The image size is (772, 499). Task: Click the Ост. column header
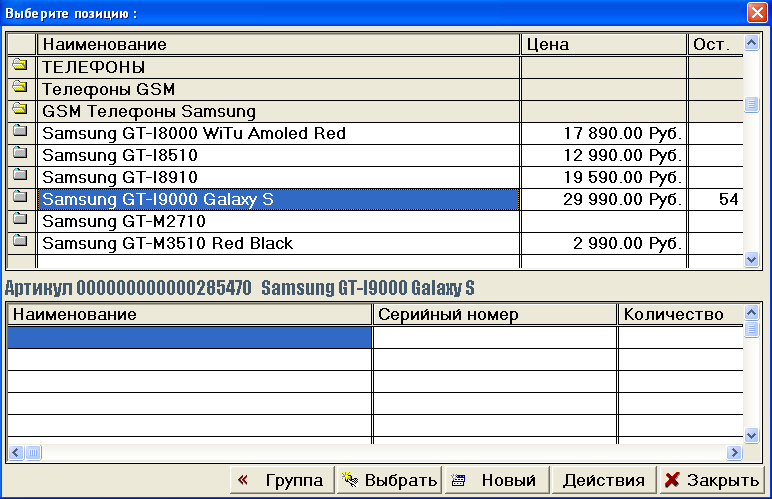[716, 44]
